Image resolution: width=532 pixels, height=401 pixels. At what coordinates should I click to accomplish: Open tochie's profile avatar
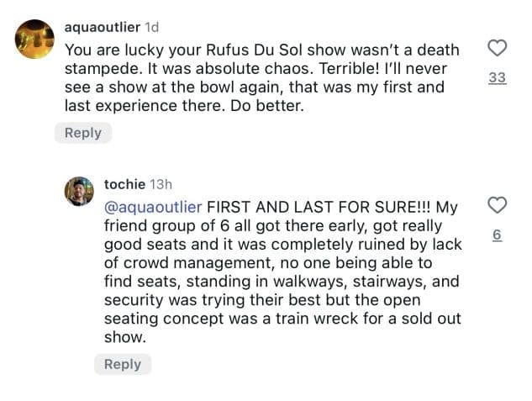tap(78, 192)
